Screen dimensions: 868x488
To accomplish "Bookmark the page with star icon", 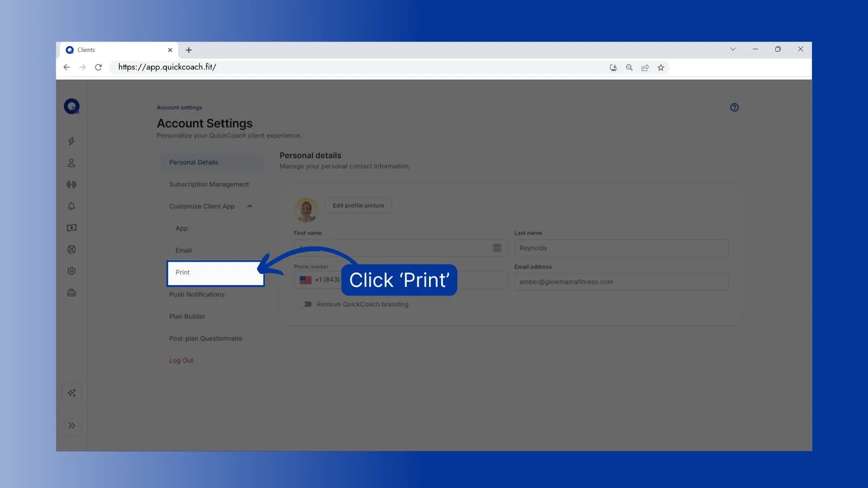I will tap(661, 68).
